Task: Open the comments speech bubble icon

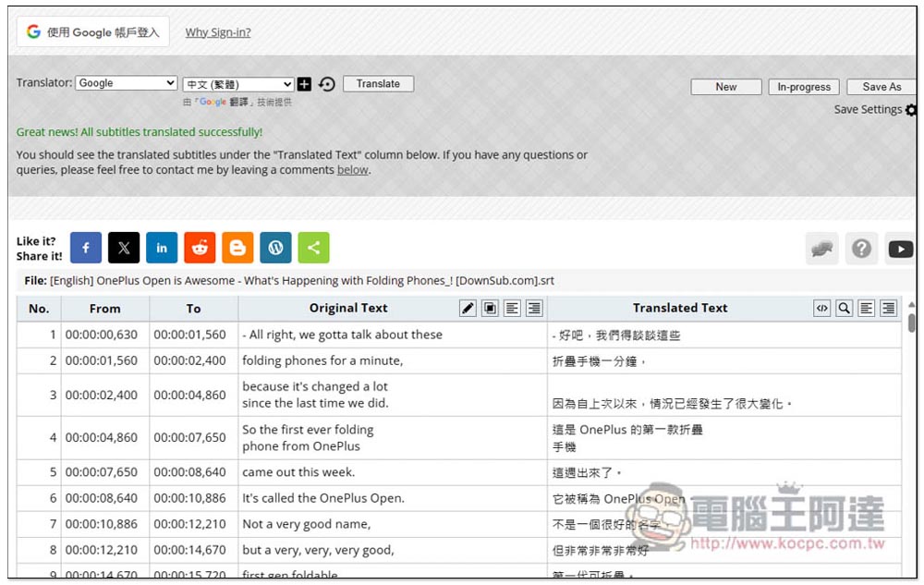Action: click(x=822, y=249)
